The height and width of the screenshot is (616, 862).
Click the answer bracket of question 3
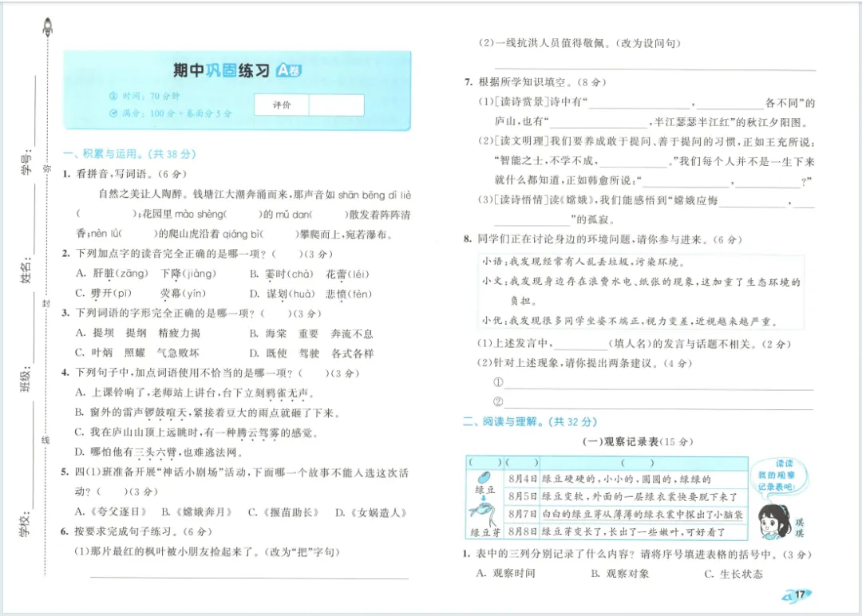click(276, 314)
